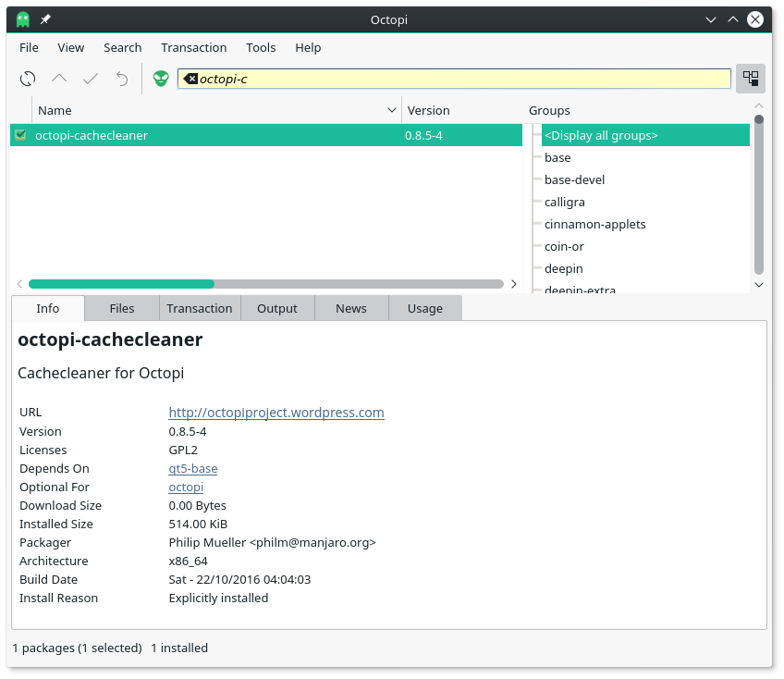Click the Cachecleaner for Octopi description
This screenshot has width=784, height=679.
click(x=101, y=374)
